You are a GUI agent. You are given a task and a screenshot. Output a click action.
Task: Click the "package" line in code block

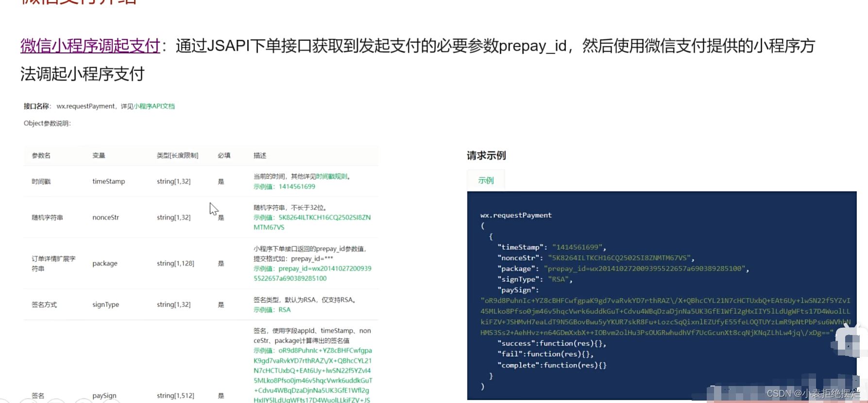click(x=623, y=269)
